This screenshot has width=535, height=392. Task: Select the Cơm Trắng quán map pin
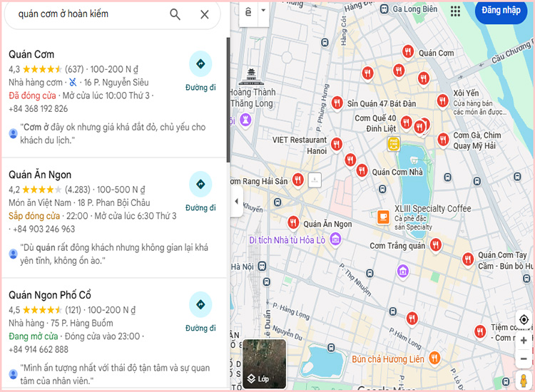coord(435,244)
